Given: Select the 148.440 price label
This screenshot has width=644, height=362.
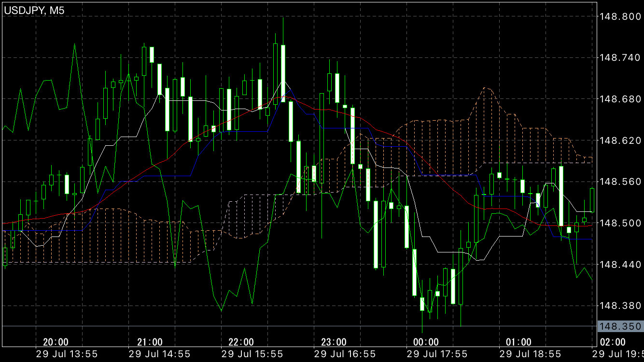Looking at the screenshot, I should coord(620,265).
